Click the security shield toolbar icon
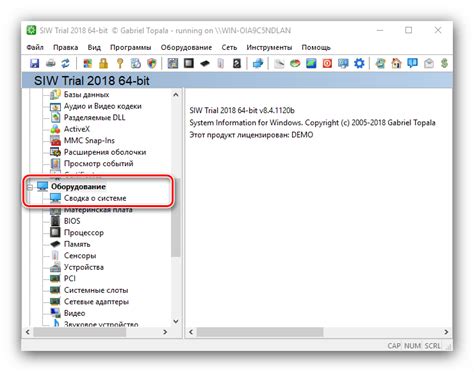 point(152,63)
